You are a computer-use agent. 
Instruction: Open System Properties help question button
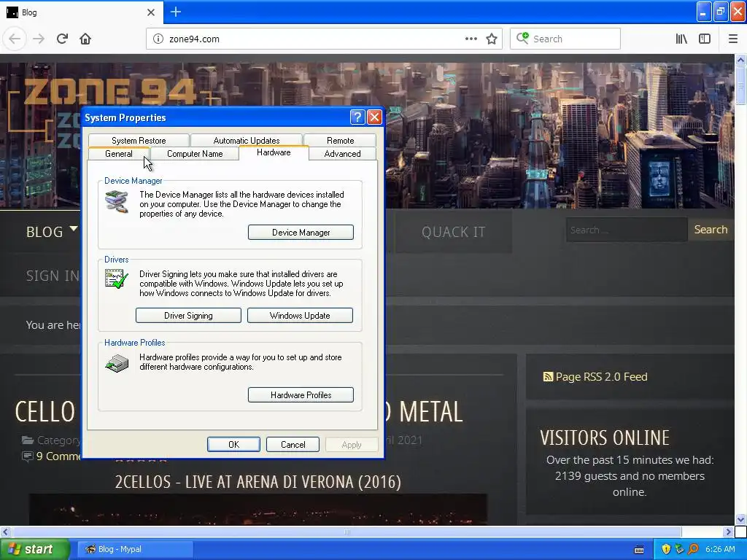click(x=357, y=117)
